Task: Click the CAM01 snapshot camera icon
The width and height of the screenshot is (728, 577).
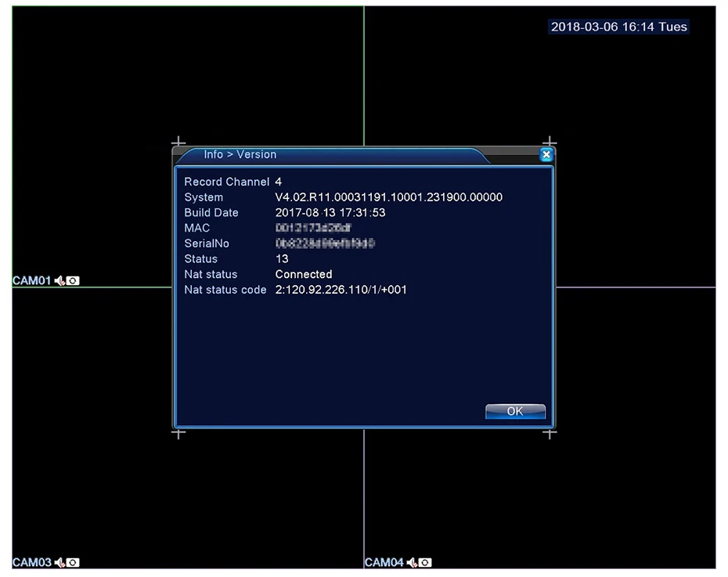Action: point(73,280)
